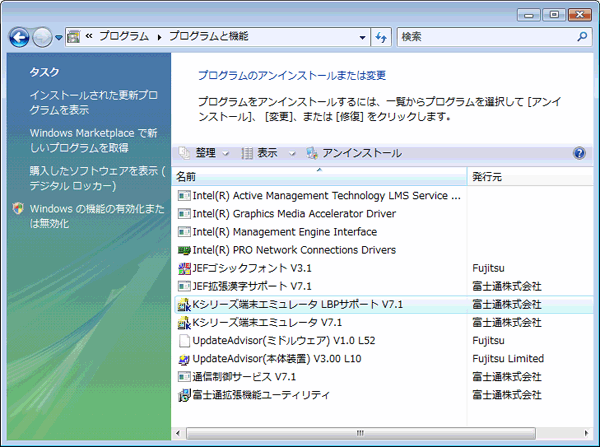Click the scroll left arrow of list
Viewport: 600px width, 447px height.
point(178,433)
